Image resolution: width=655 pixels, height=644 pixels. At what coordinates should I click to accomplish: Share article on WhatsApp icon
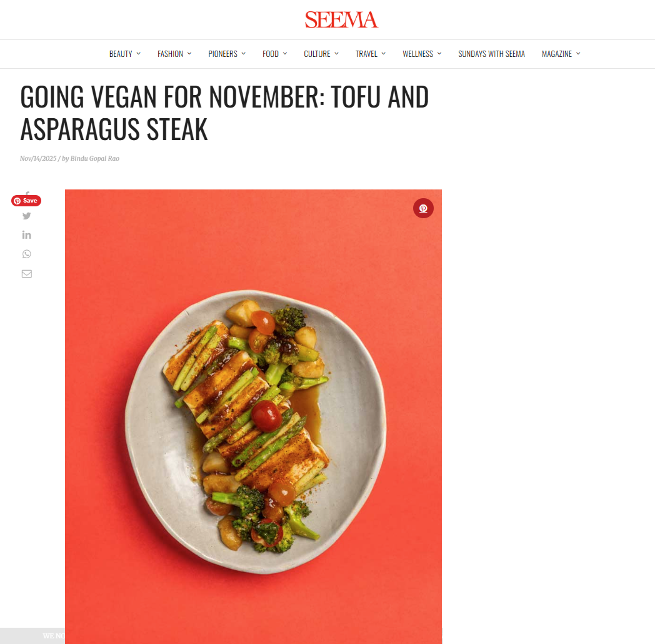[27, 254]
